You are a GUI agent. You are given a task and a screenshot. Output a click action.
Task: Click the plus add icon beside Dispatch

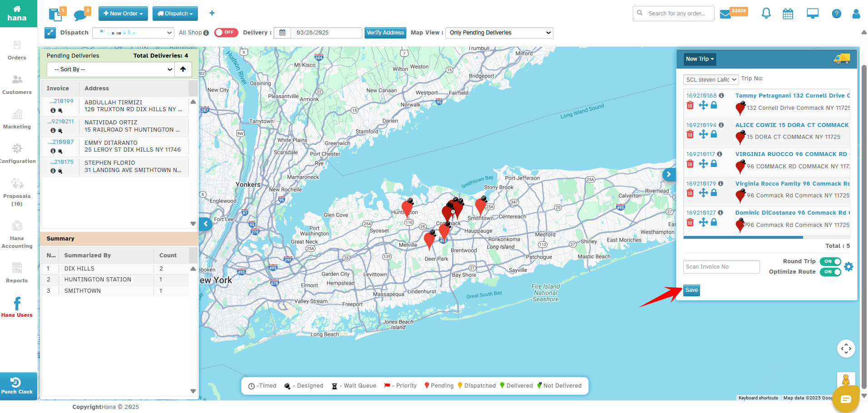tap(212, 13)
